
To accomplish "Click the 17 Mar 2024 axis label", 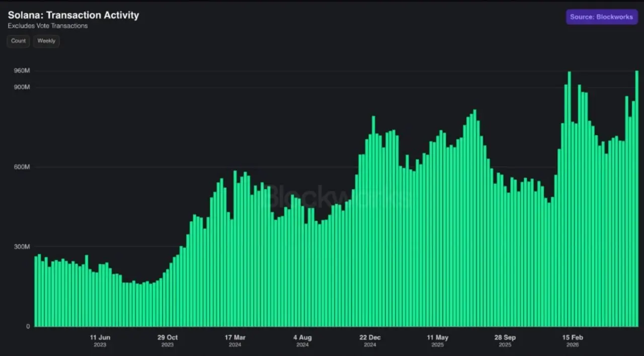I will (x=235, y=340).
